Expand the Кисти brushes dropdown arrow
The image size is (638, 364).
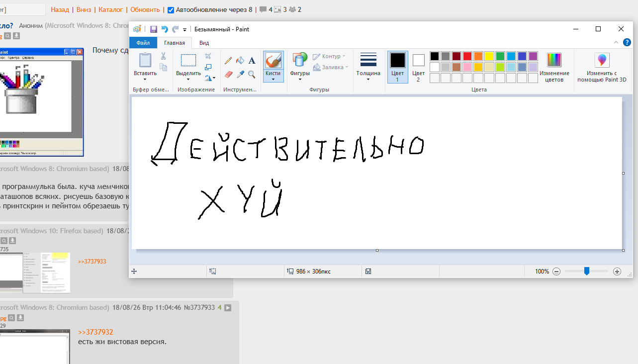point(273,79)
